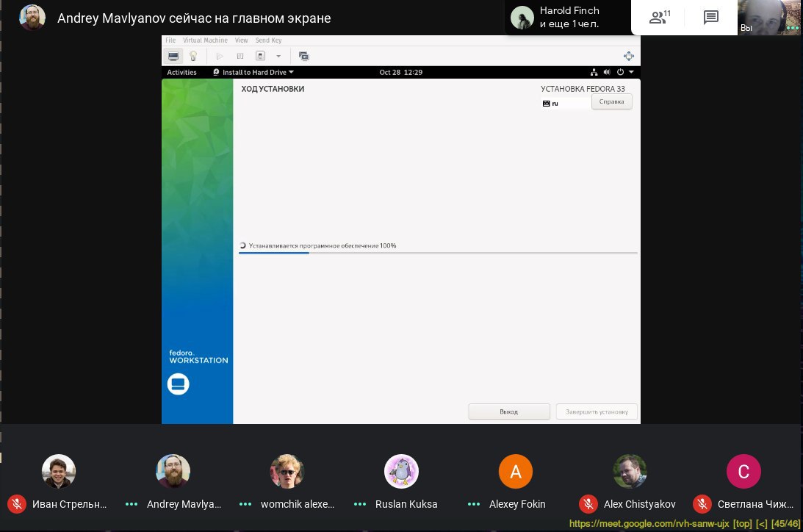Viewport: 803px width, 532px height.
Task: Click the fedora WORKSTATION label
Action: (x=198, y=357)
